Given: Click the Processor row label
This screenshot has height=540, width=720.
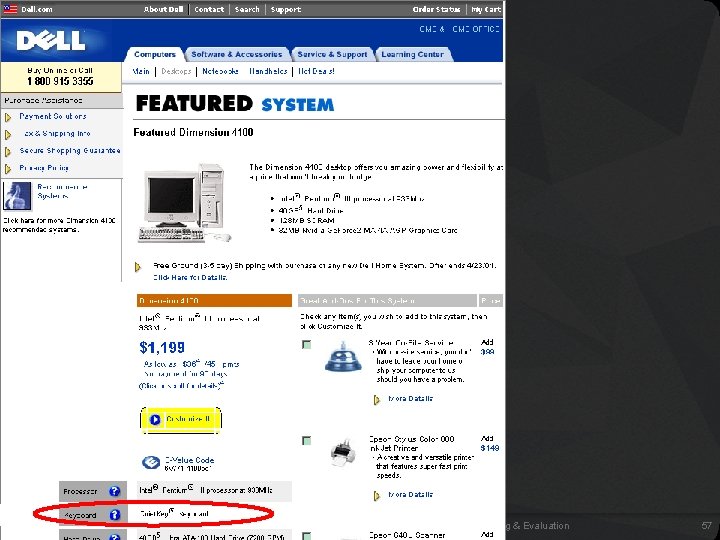Looking at the screenshot, I should click(x=80, y=491).
